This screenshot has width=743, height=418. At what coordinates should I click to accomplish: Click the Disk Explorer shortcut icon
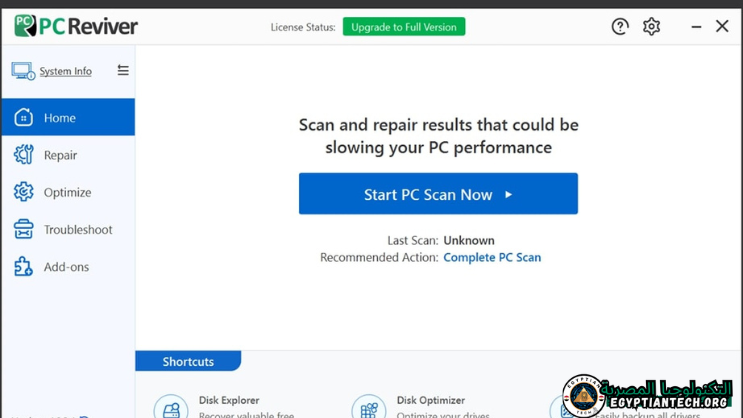pos(171,407)
